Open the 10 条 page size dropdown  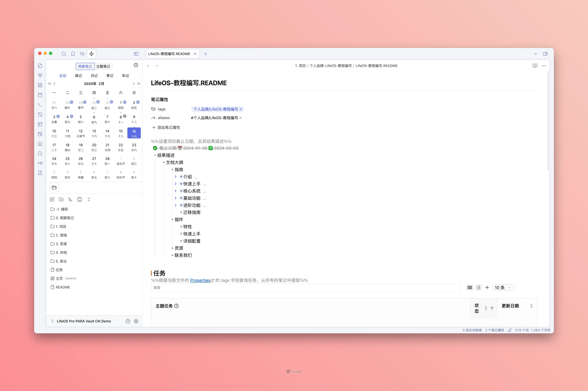tap(503, 287)
